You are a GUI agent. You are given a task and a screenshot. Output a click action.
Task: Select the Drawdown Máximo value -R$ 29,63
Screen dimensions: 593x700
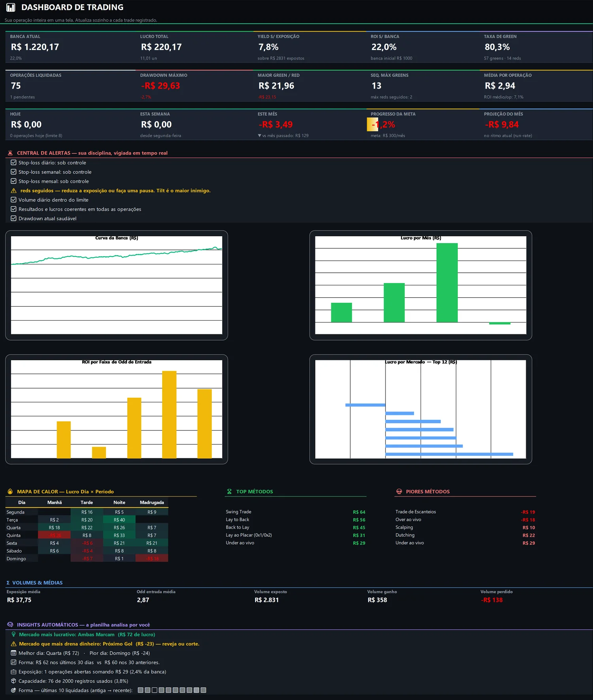click(161, 86)
